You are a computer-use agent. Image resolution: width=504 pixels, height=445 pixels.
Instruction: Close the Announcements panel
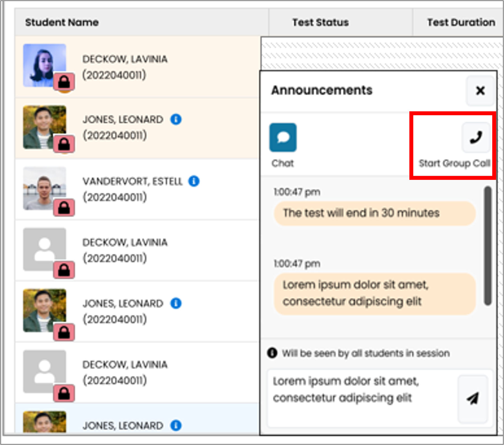coord(480,90)
